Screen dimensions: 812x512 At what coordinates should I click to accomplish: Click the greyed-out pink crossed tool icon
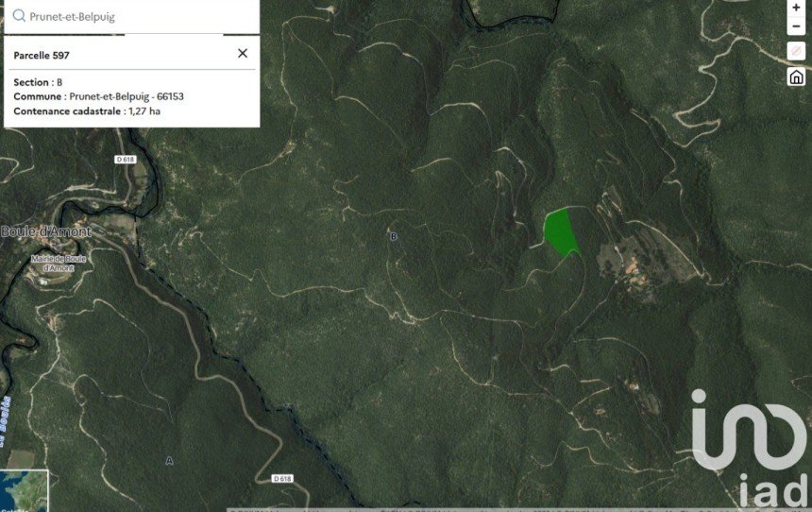click(796, 51)
